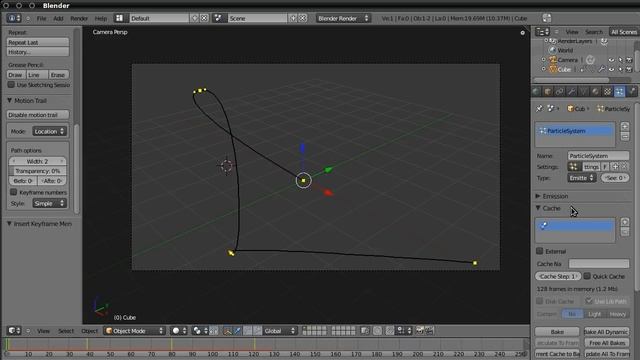Click the Cache Name input field

[x=599, y=264]
